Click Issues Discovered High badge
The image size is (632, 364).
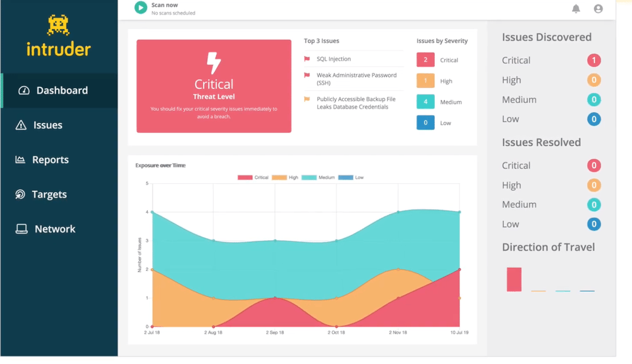(593, 80)
